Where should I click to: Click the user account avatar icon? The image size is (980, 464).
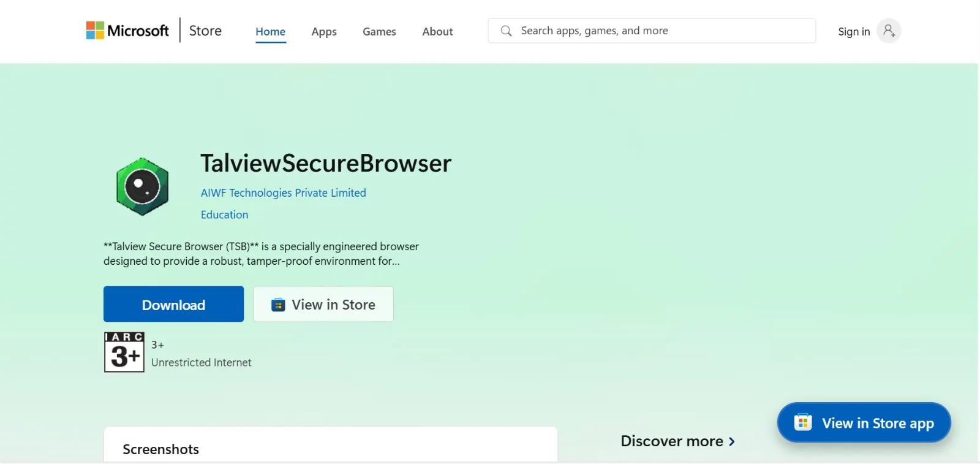pyautogui.click(x=889, y=31)
